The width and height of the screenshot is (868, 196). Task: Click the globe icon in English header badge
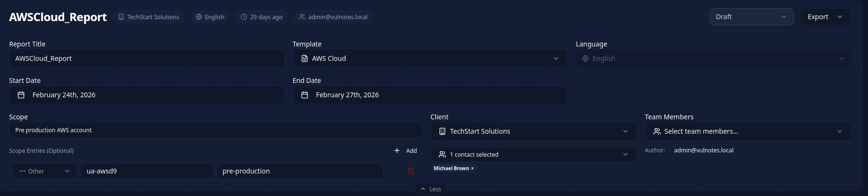(x=199, y=17)
